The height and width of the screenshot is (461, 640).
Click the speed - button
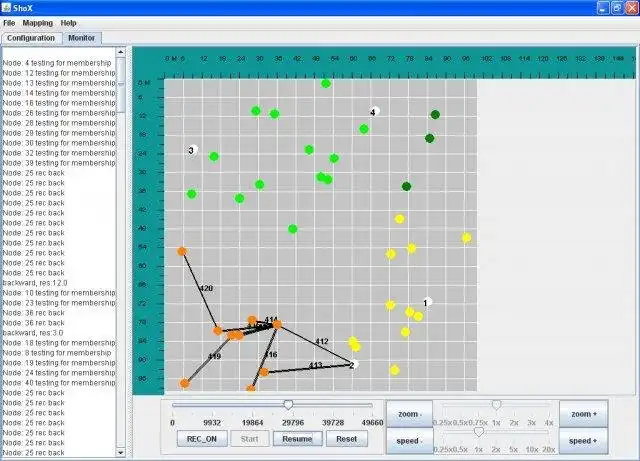pyautogui.click(x=409, y=441)
